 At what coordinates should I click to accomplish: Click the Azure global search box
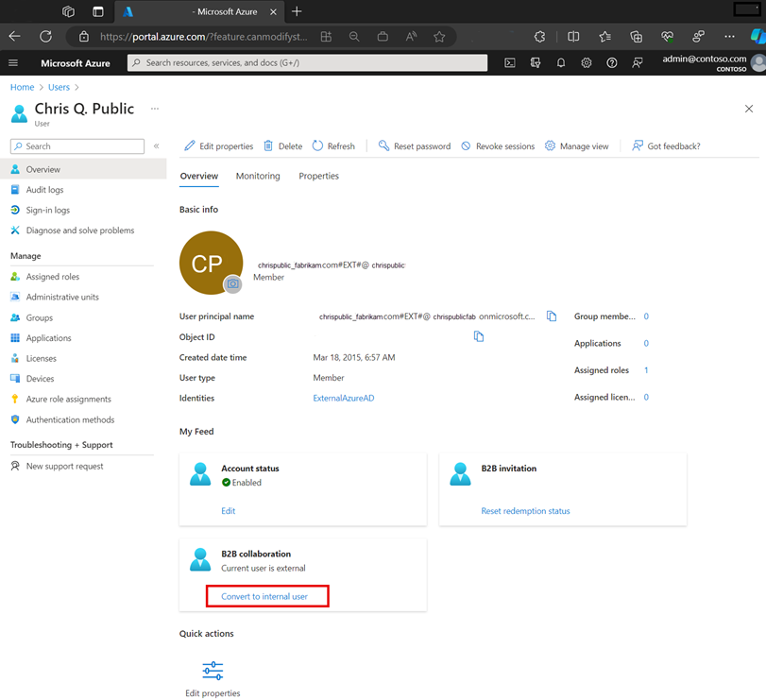308,63
